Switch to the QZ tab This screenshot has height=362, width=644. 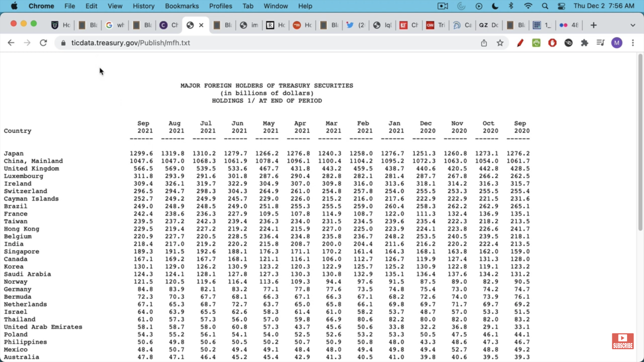489,25
